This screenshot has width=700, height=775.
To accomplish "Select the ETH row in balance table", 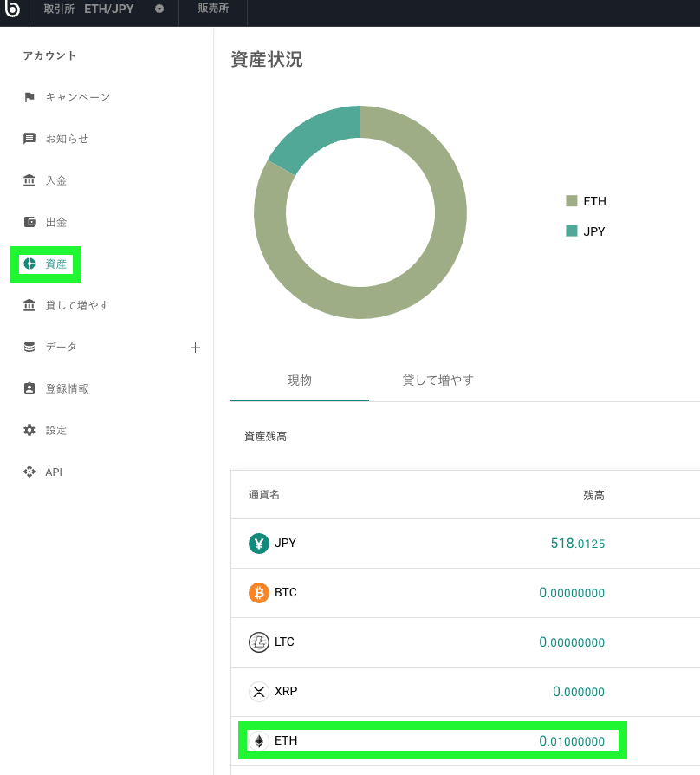I will coord(432,740).
